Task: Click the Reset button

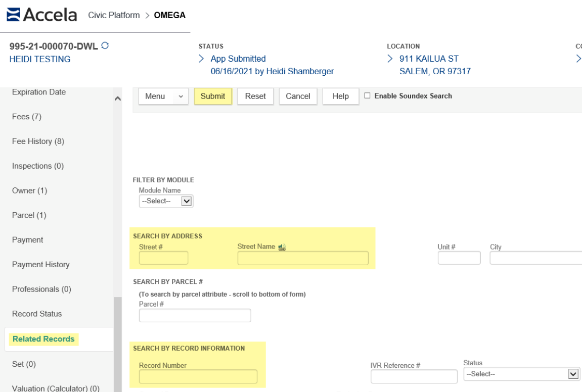Action: coord(256,96)
